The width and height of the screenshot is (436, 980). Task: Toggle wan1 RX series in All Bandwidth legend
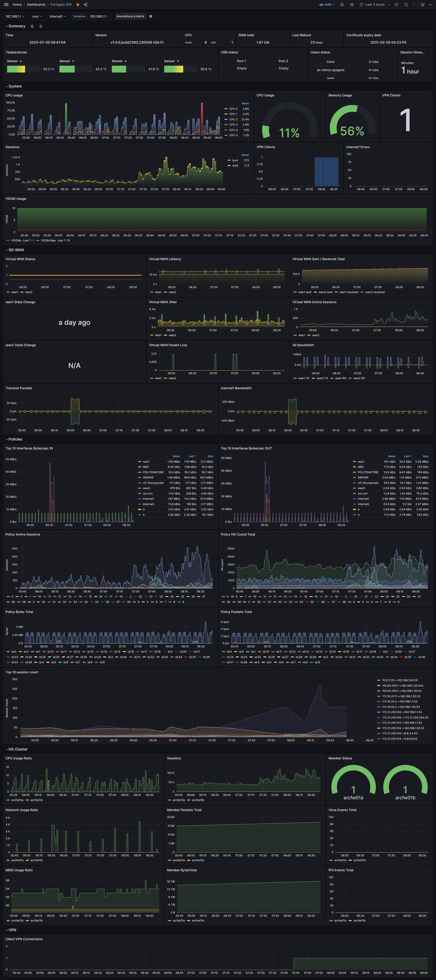tap(340, 378)
